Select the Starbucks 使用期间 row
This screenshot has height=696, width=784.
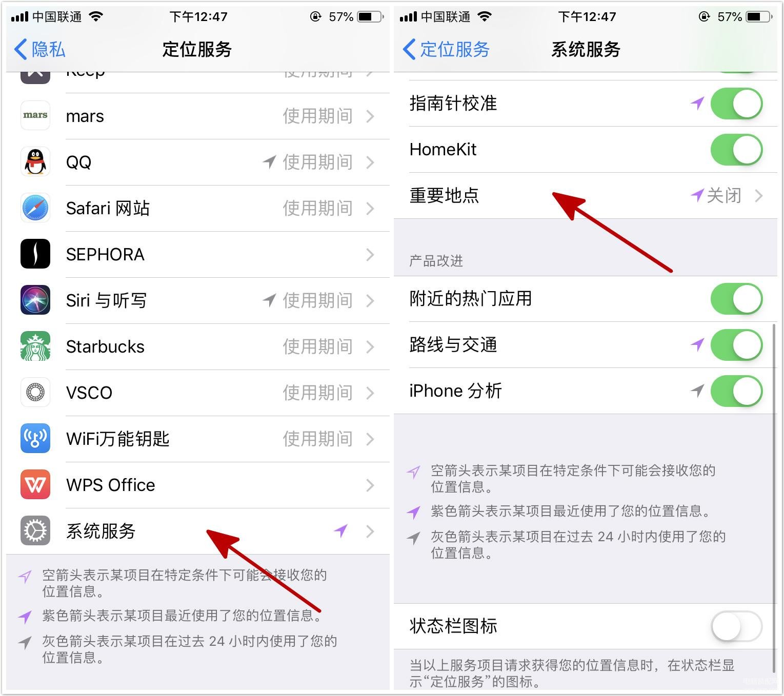tap(198, 347)
